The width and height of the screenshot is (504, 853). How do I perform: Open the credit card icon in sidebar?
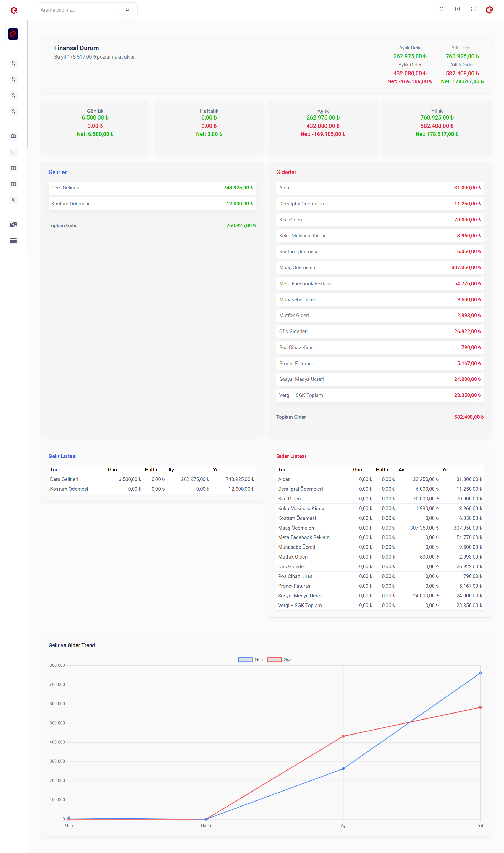click(13, 241)
